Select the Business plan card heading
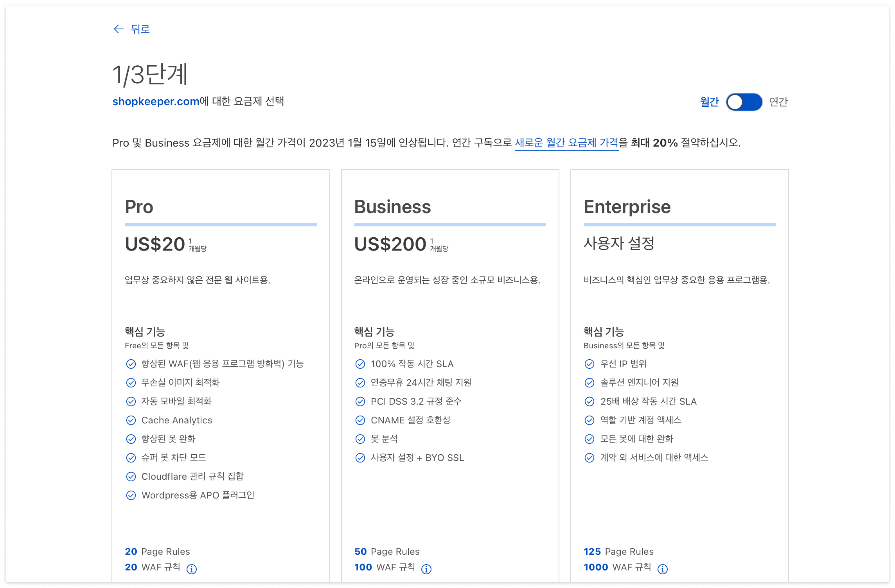895x588 pixels. pos(392,206)
